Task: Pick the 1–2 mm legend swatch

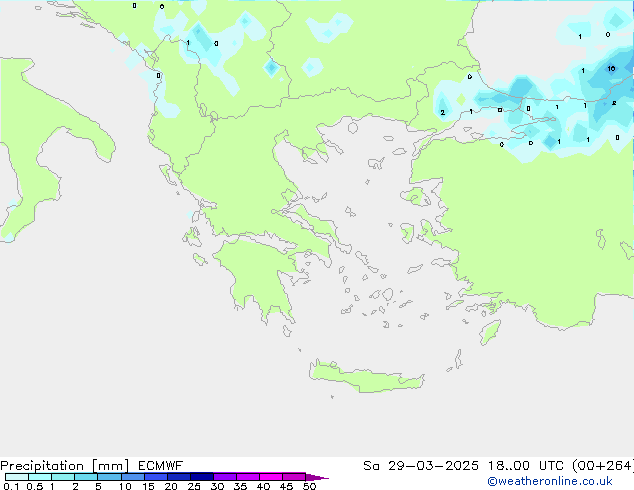Action: [63, 477]
